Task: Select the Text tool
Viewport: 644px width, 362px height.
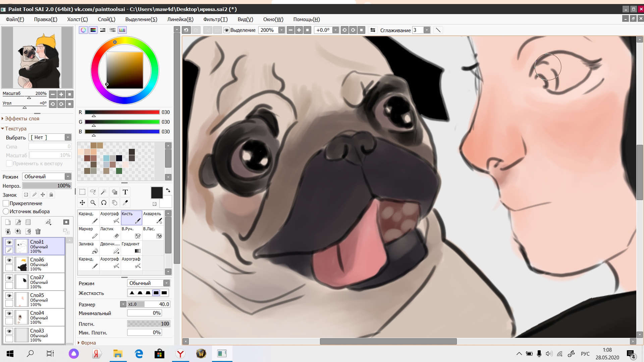Action: [x=125, y=192]
